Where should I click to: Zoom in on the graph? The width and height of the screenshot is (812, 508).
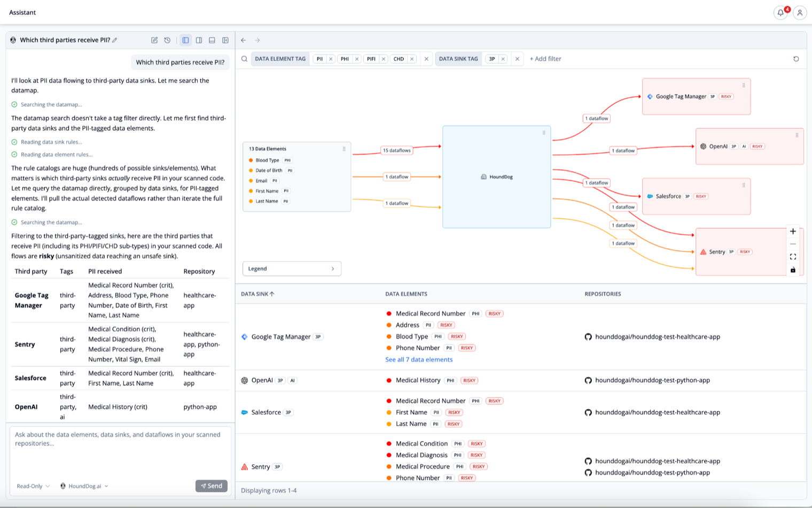tap(793, 232)
